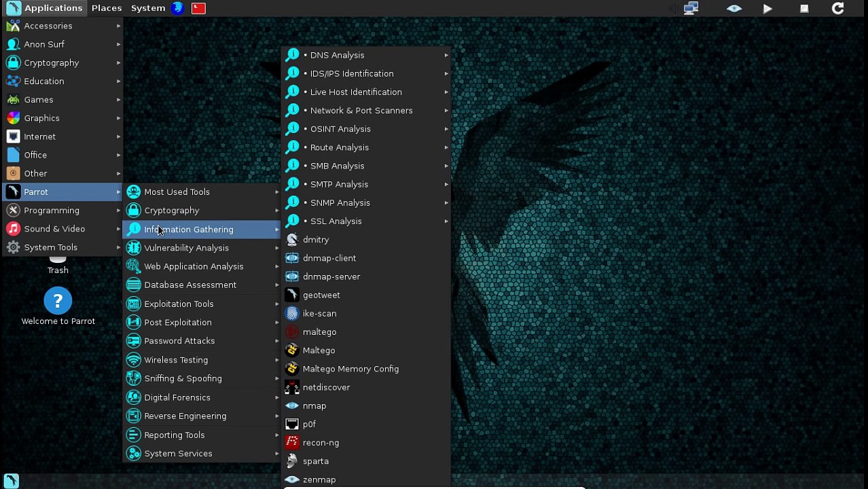868x489 pixels.
Task: Click the stop button in top panel
Action: click(x=804, y=8)
